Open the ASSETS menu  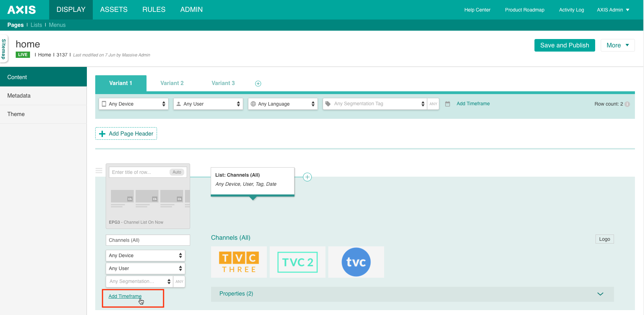pyautogui.click(x=114, y=10)
